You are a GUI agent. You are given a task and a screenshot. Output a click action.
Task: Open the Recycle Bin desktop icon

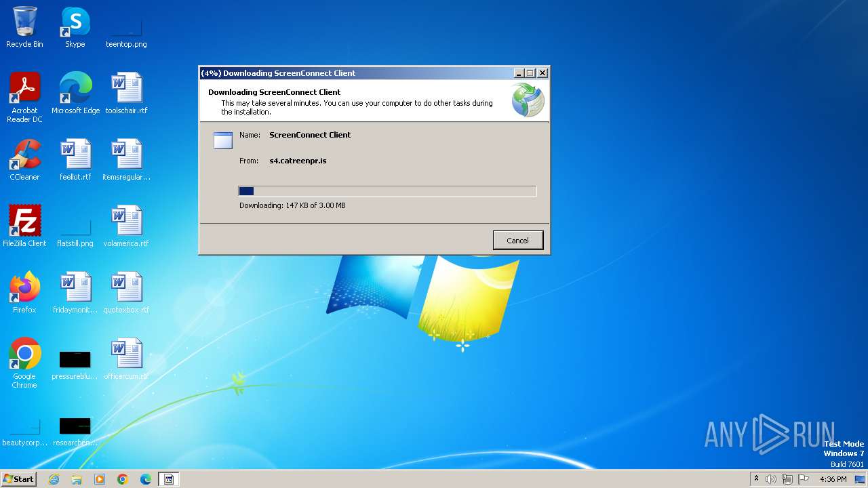coord(24,27)
